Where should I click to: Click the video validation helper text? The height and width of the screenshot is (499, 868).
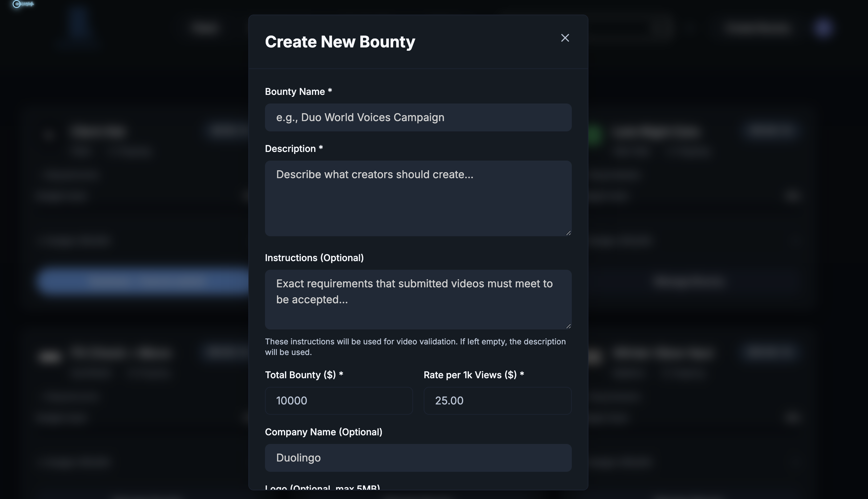(415, 347)
